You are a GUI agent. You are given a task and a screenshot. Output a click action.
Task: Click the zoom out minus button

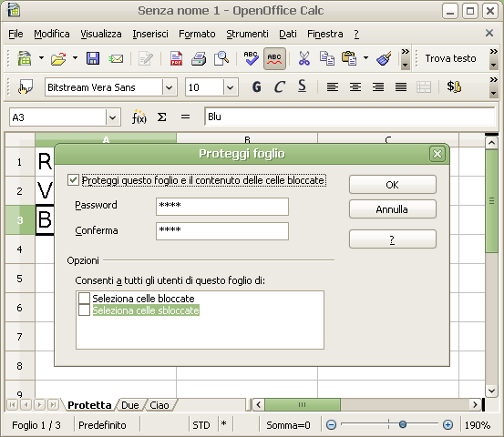click(331, 425)
